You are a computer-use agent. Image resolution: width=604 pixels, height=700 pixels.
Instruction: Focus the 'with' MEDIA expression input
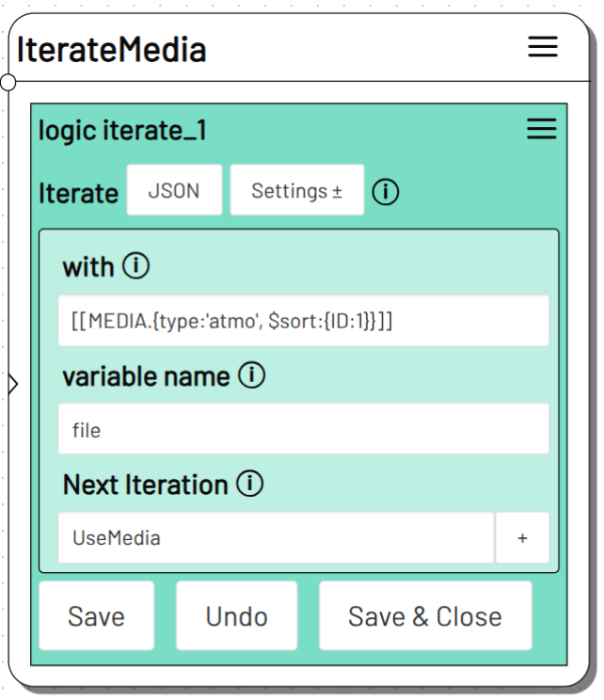click(x=303, y=321)
